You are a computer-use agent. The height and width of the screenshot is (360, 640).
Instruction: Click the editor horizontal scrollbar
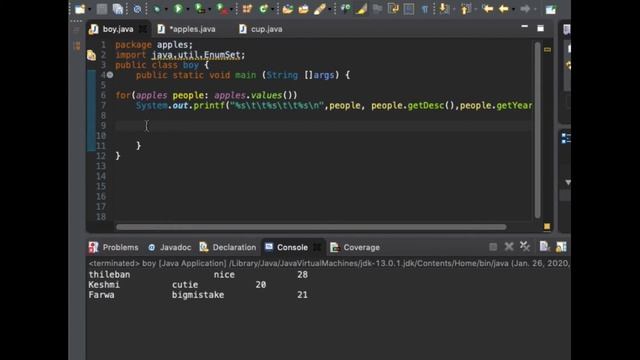tap(311, 227)
